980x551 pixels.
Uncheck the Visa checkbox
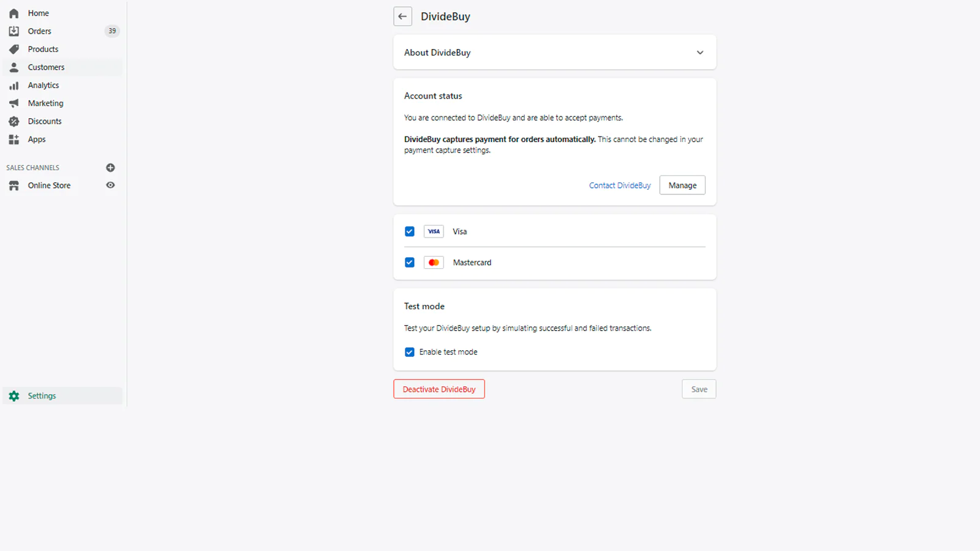(x=410, y=231)
